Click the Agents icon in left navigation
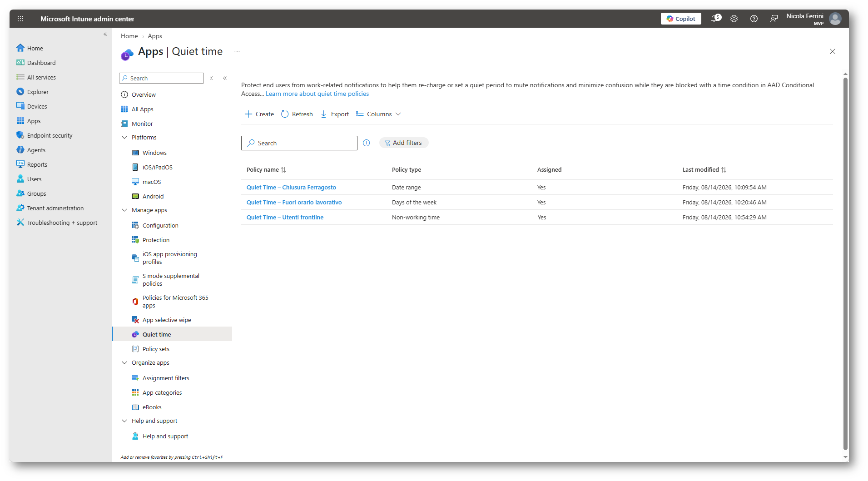This screenshot has width=868, height=481. pyautogui.click(x=20, y=150)
